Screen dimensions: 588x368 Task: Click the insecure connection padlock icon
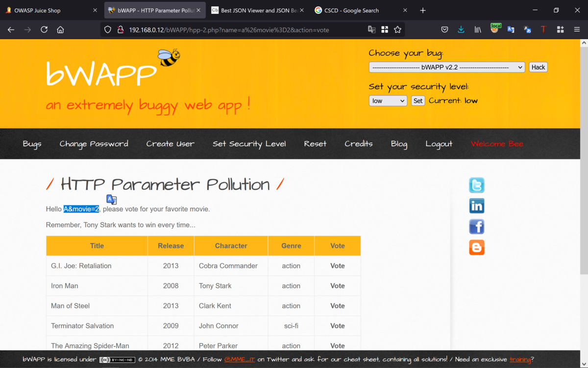120,30
